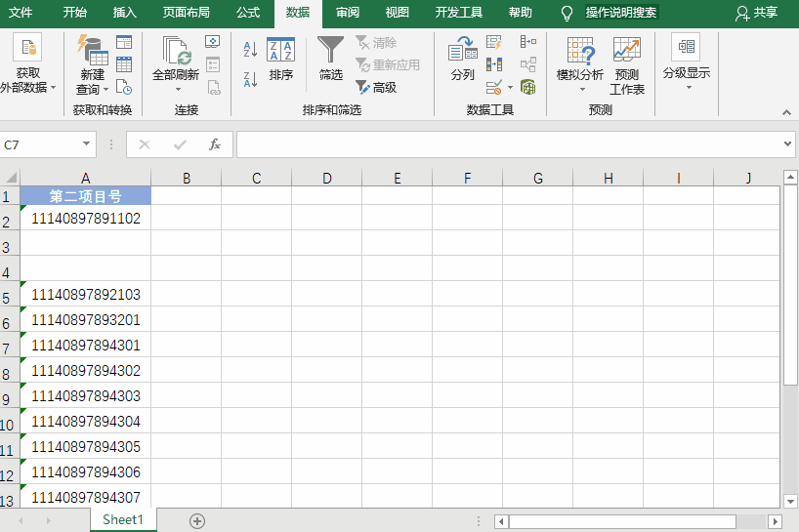This screenshot has height=532, width=799.
Task: Click the 共享 (Share) button
Action: pos(756,14)
